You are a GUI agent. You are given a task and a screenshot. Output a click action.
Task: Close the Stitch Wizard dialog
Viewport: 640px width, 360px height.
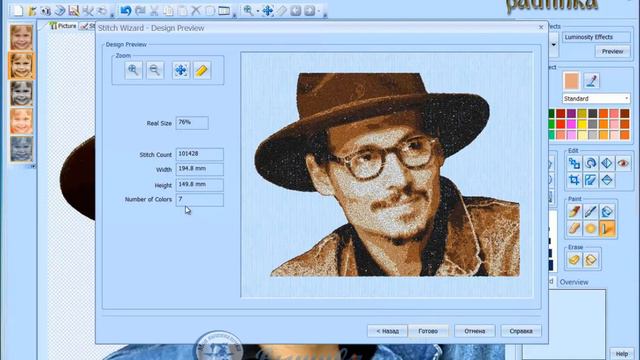tap(541, 27)
